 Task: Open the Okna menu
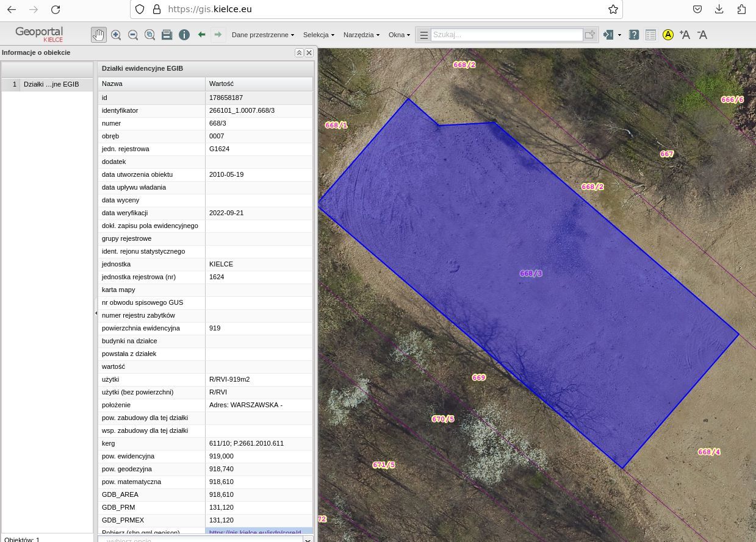[x=399, y=35]
